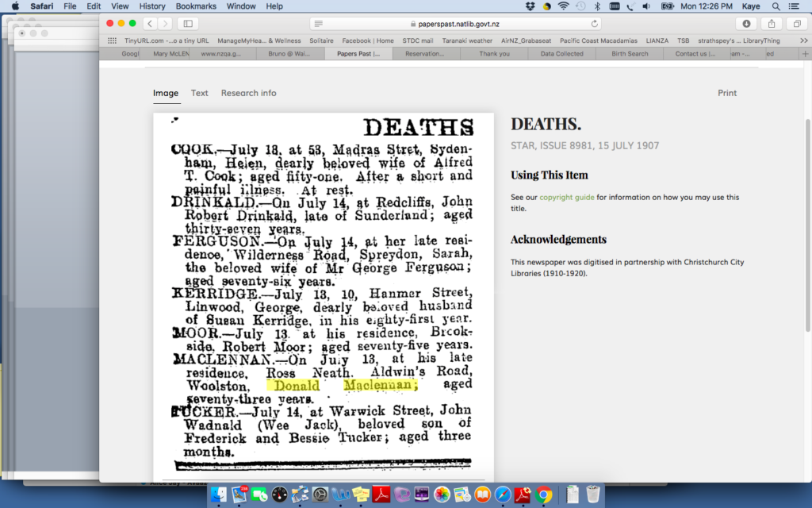The height and width of the screenshot is (508, 812).
Task: Open Photos app in the Dock
Action: [x=442, y=495]
